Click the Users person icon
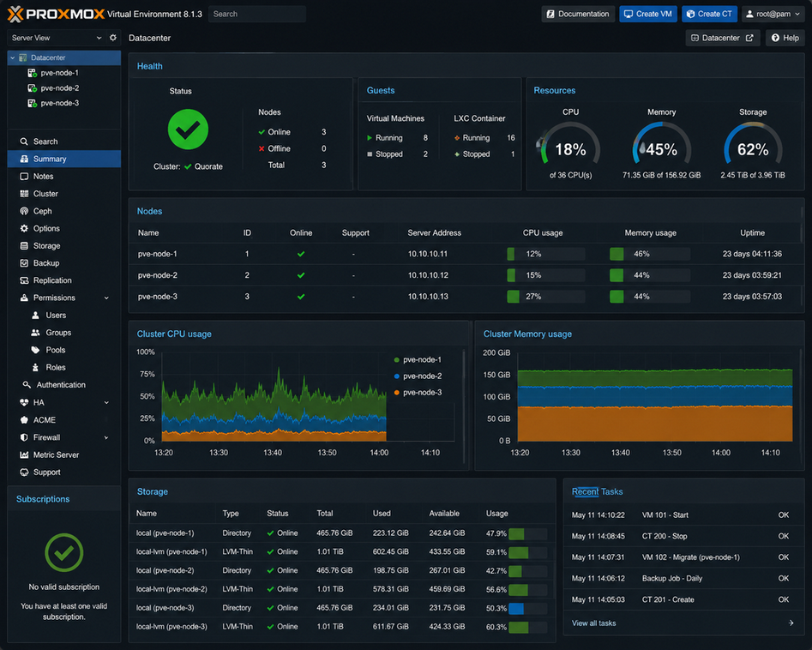This screenshot has width=812, height=650. (x=35, y=315)
